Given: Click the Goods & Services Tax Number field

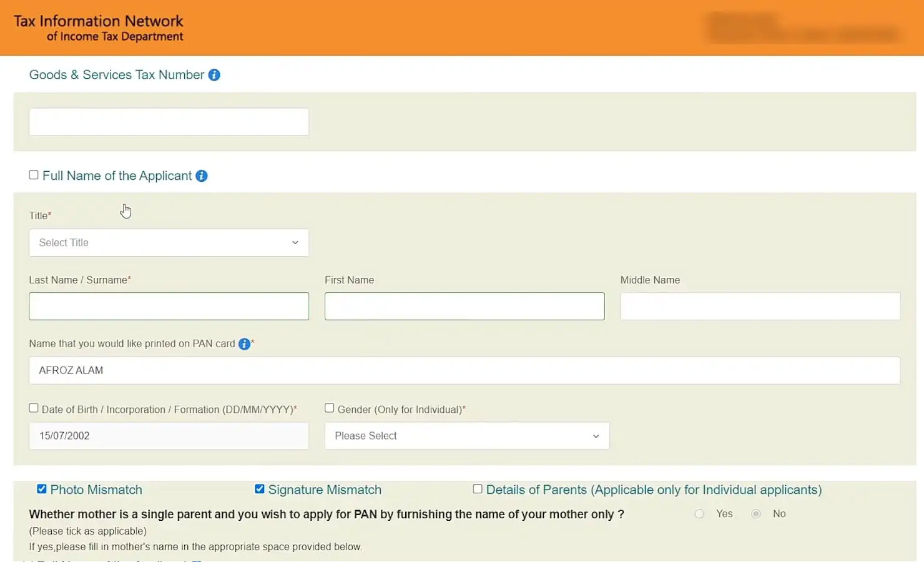Looking at the screenshot, I should pyautogui.click(x=169, y=122).
